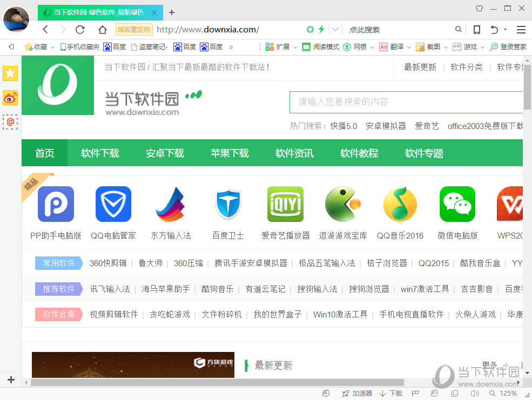Open the 360压缩 software link
This screenshot has height=400, width=532.
(x=187, y=263)
